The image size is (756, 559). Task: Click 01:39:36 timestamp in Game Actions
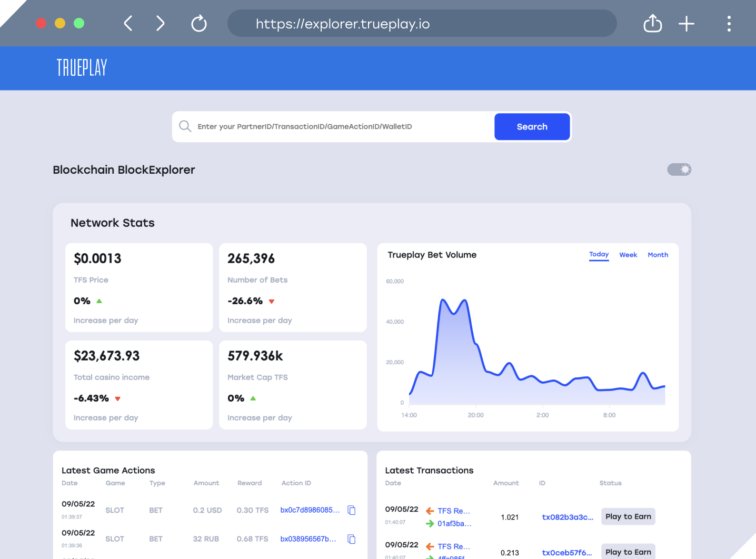tap(72, 546)
